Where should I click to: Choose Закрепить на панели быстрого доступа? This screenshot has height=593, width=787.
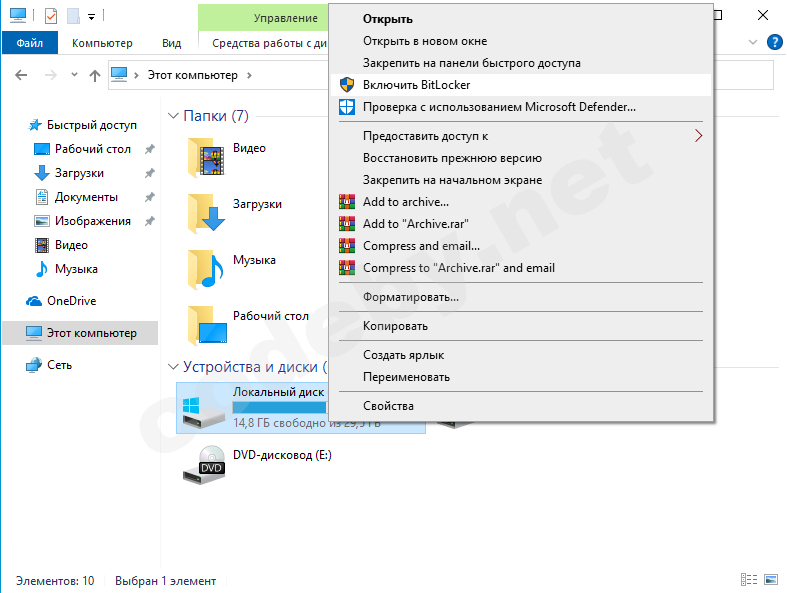point(521,63)
